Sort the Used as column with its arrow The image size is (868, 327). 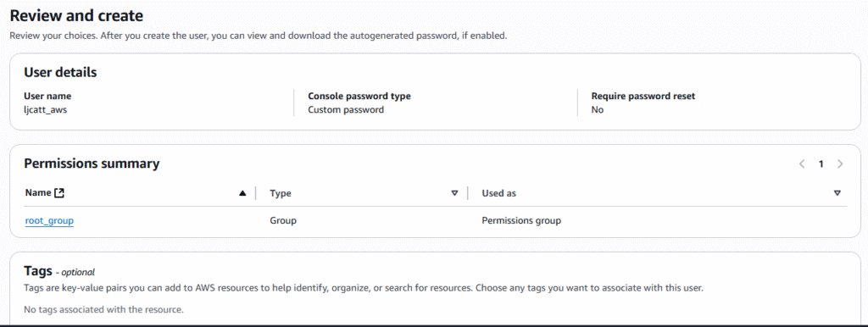click(837, 193)
